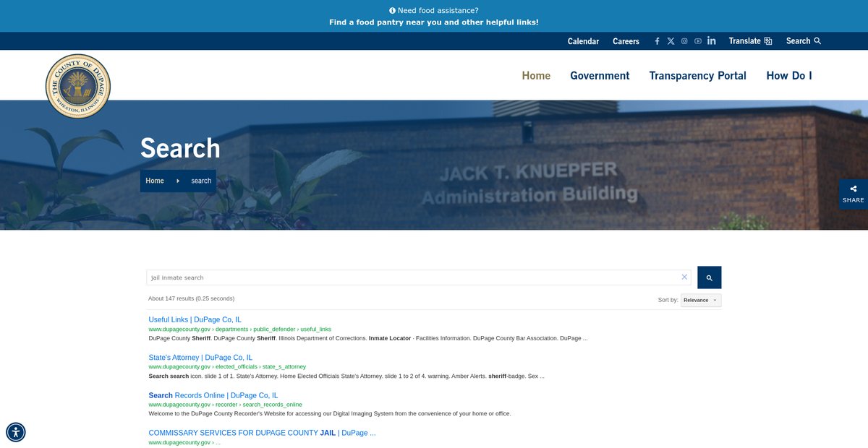Open the food pantry banner link
The width and height of the screenshot is (868, 448).
(433, 22)
